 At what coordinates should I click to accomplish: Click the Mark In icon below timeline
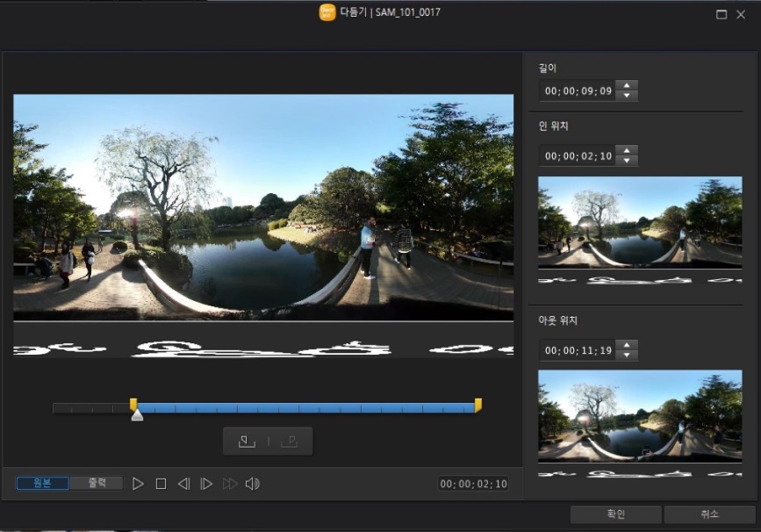click(x=247, y=441)
